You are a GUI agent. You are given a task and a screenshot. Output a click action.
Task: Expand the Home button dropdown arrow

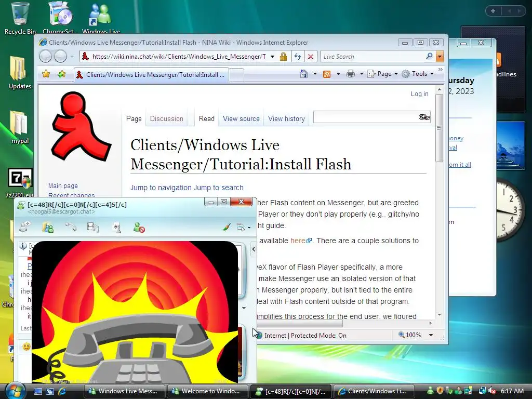point(315,74)
